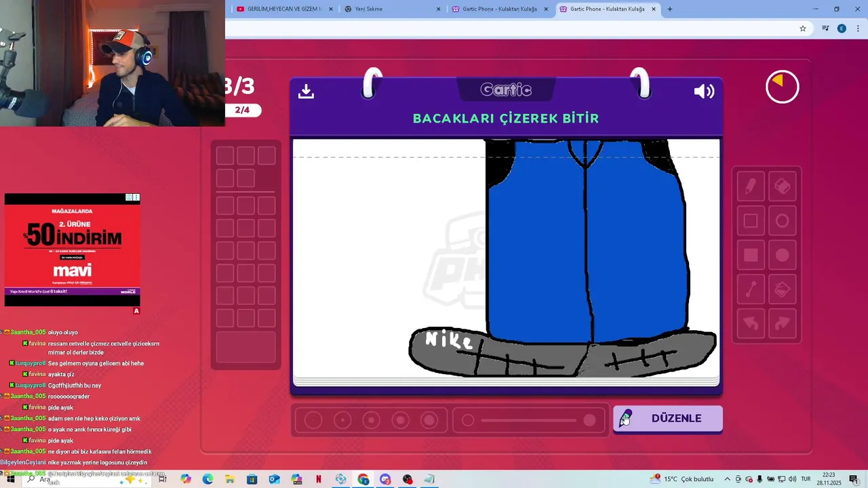Choose the fourth brush size
The height and width of the screenshot is (488, 868).
401,420
